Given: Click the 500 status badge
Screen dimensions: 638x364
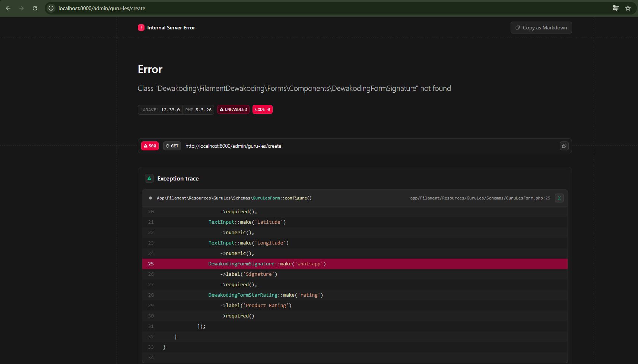Looking at the screenshot, I should [149, 146].
